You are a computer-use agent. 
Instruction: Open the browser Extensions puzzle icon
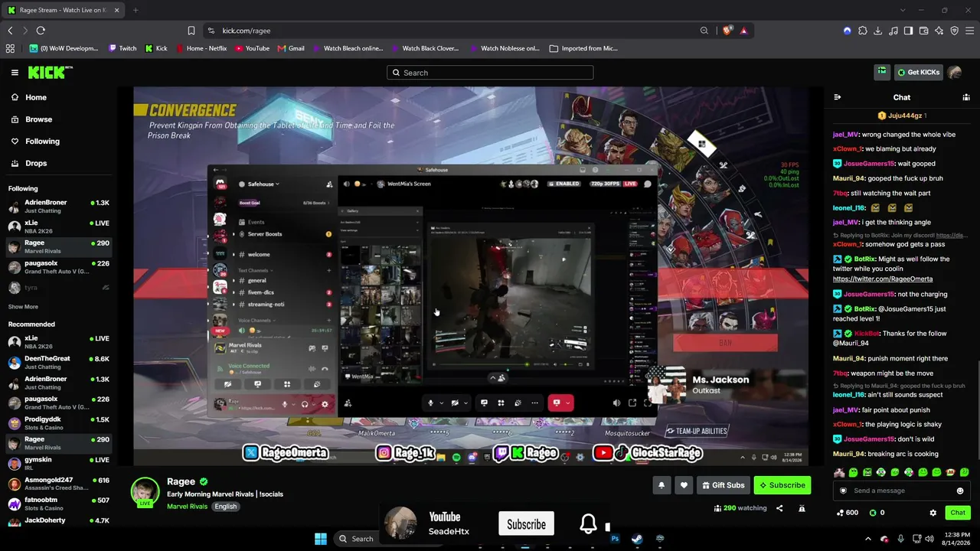[x=863, y=31]
